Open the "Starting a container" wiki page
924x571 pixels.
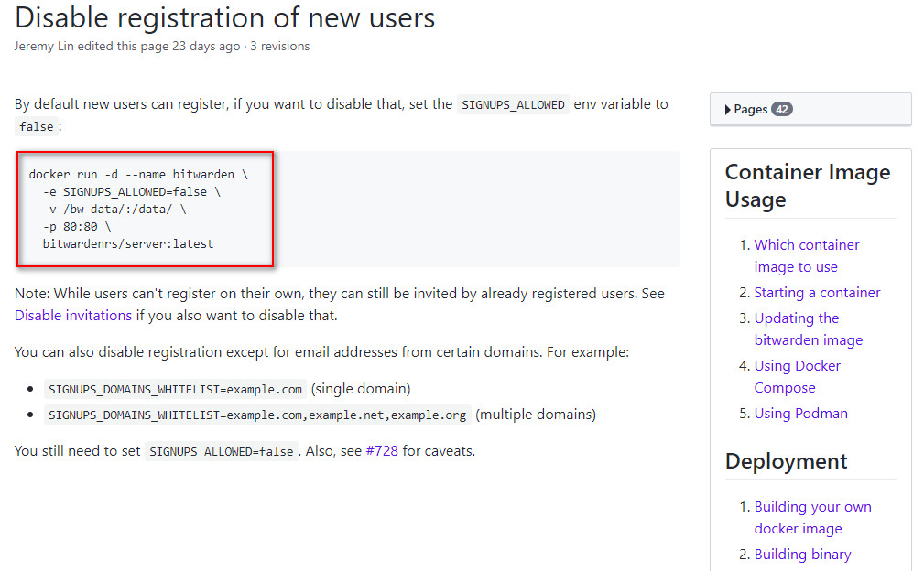(817, 293)
